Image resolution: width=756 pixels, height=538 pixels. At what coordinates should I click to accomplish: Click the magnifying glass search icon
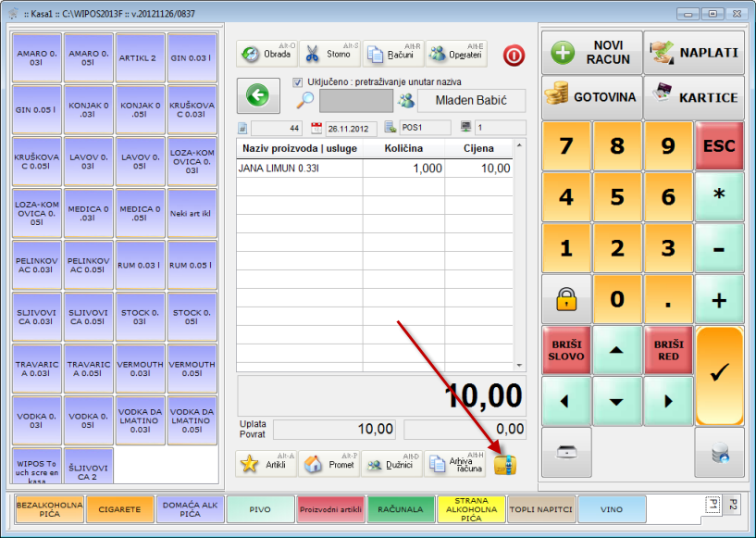tap(305, 100)
